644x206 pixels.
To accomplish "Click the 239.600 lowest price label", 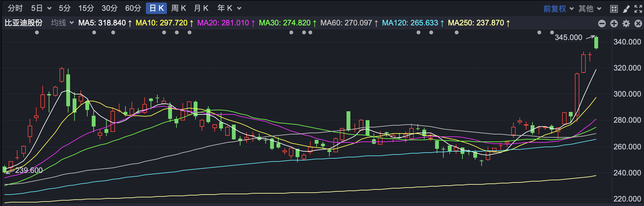I will [x=29, y=170].
